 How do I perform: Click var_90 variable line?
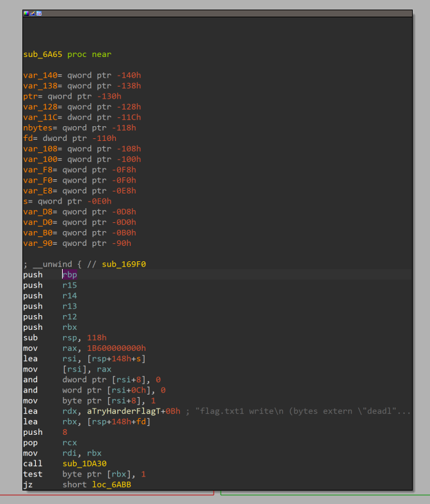coord(77,243)
